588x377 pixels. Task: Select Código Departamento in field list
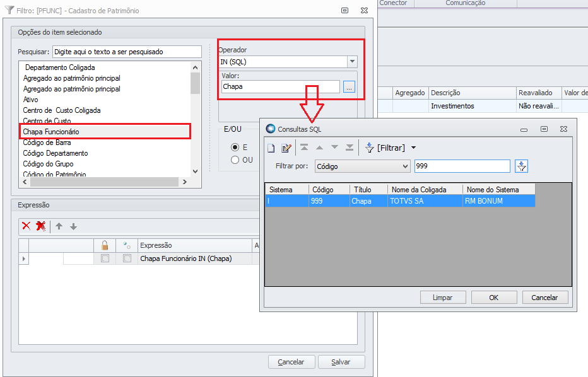(x=56, y=153)
